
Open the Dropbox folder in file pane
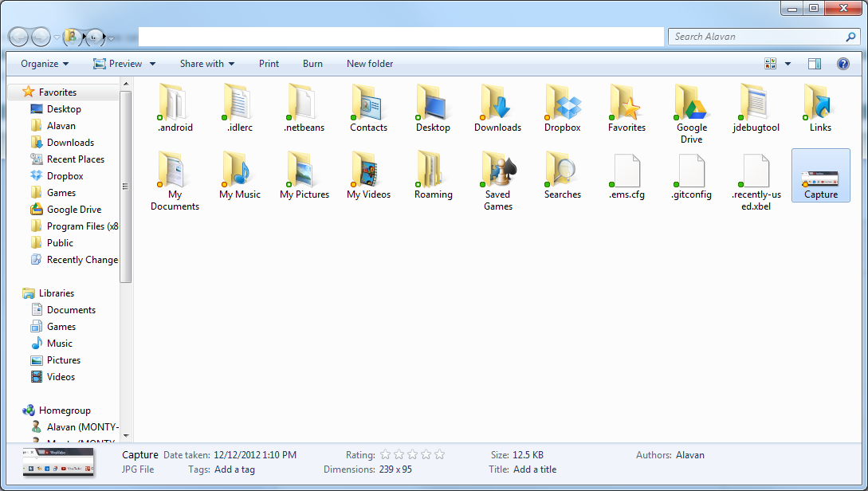563,108
